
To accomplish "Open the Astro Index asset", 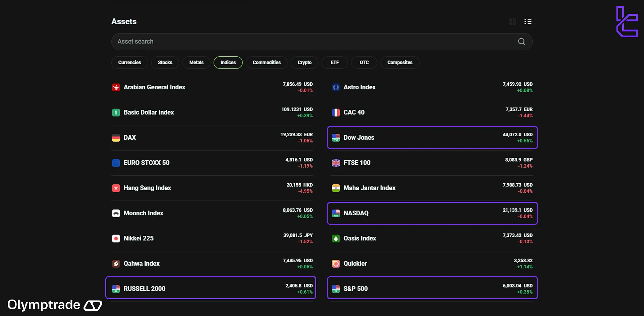I will coord(432,87).
